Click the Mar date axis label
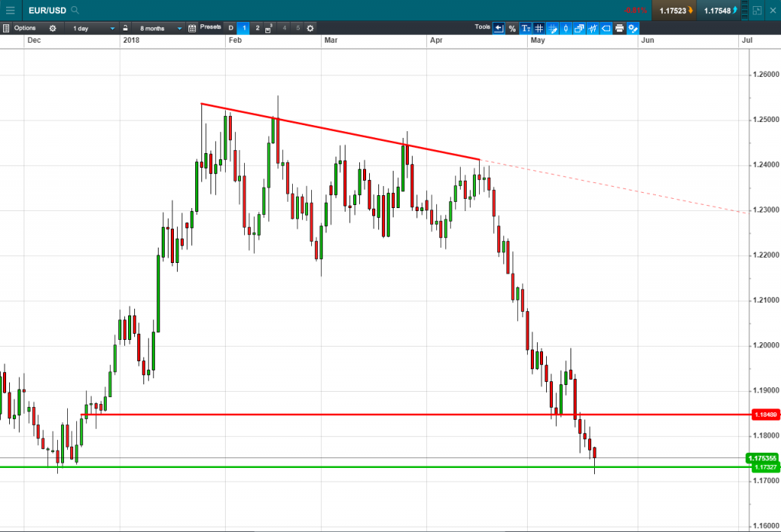This screenshot has width=781, height=532. (331, 40)
